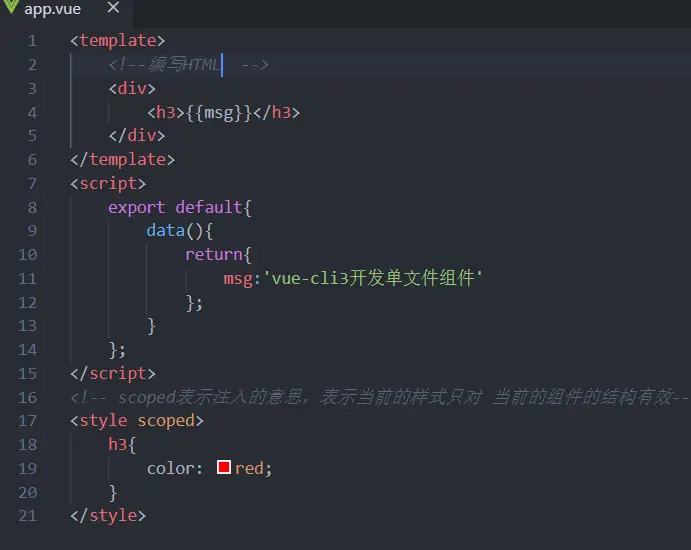The width and height of the screenshot is (691, 550).
Task: Click the closing </div> tag
Action: click(137, 135)
